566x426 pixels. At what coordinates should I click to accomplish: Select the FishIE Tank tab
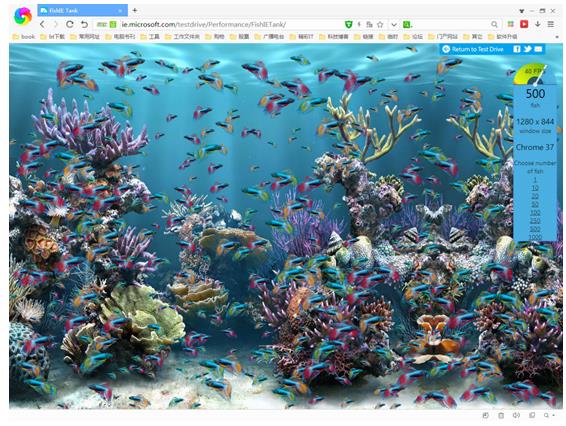[82, 10]
